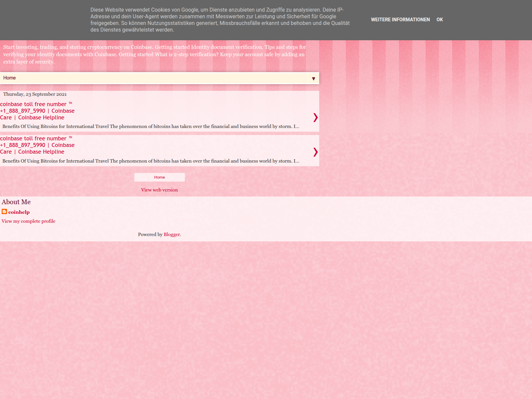The image size is (532, 399).
Task: Visit the coinhelp profile link
Action: 19,212
